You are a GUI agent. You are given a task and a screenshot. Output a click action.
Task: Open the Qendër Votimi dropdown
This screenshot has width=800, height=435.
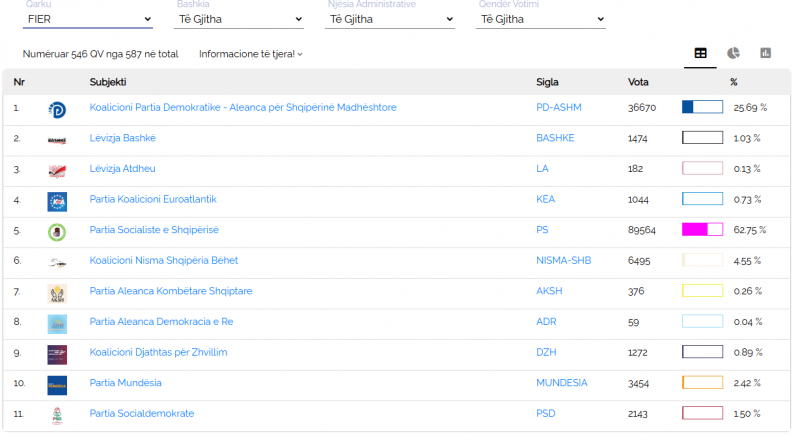pyautogui.click(x=541, y=19)
